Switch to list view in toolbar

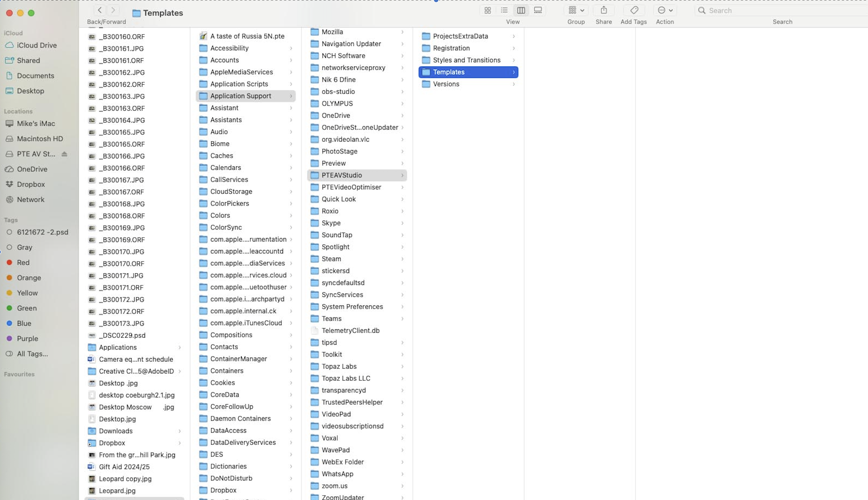pyautogui.click(x=504, y=10)
